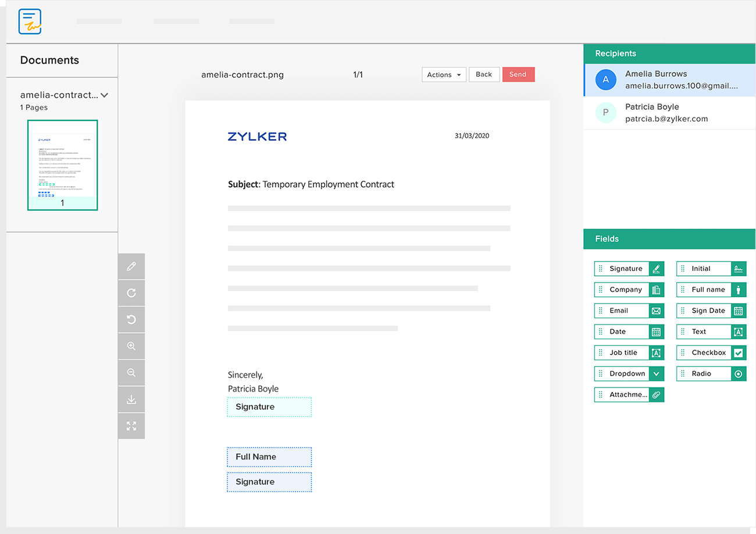Screen dimensions: 756x534
Task: Zoom out of the document
Action: point(131,373)
